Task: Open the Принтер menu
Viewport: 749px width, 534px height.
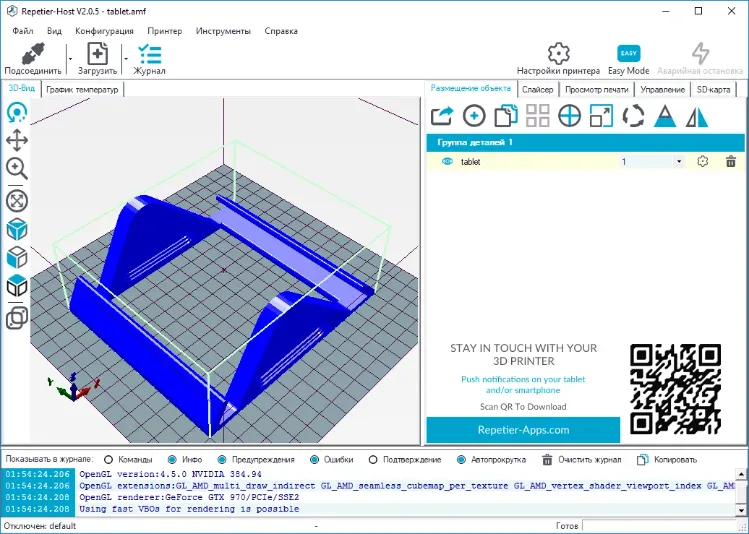Action: (x=165, y=31)
